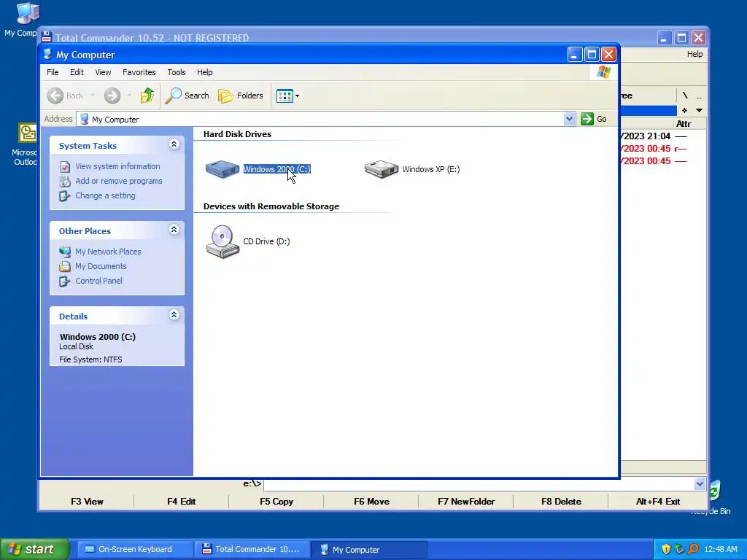The height and width of the screenshot is (560, 747).
Task: Click the My Network Places icon
Action: (x=65, y=252)
